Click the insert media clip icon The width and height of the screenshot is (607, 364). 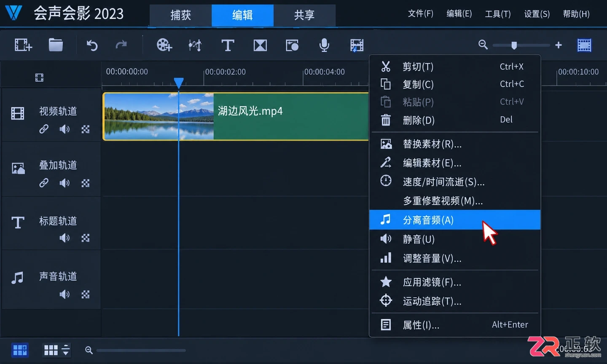tap(23, 45)
